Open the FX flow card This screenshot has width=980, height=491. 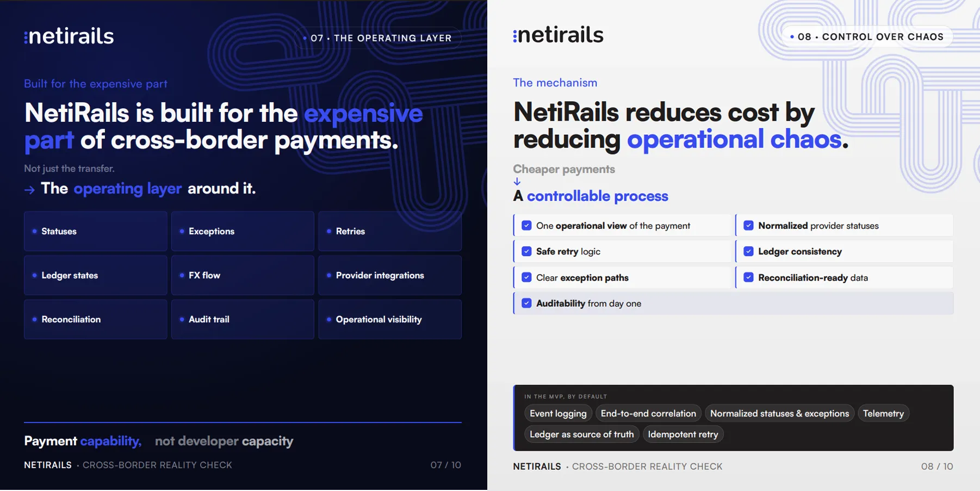(243, 275)
